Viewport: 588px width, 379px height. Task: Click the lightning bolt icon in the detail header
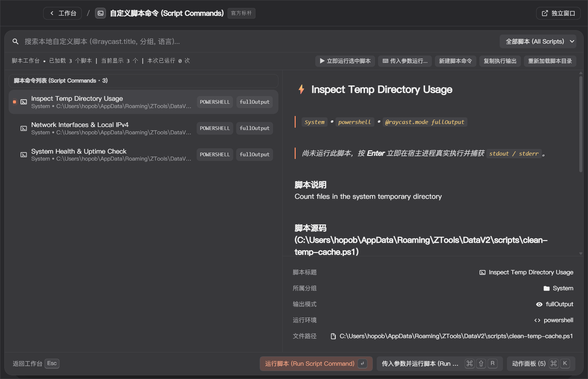[301, 89]
